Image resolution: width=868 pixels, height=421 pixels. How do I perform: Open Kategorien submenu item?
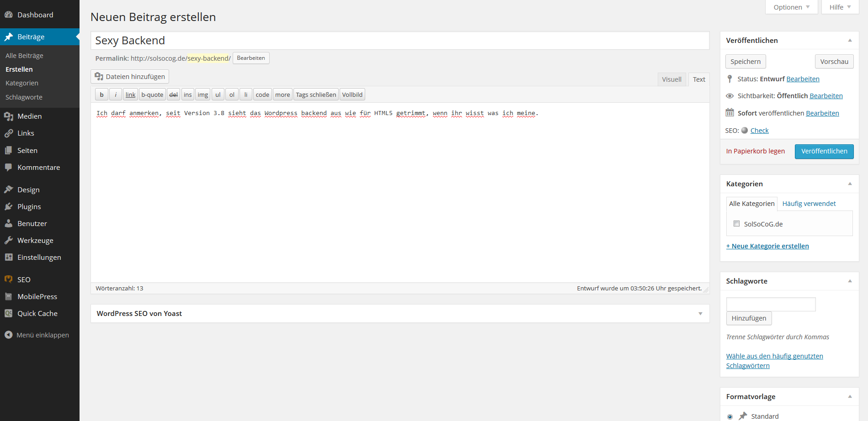click(22, 83)
